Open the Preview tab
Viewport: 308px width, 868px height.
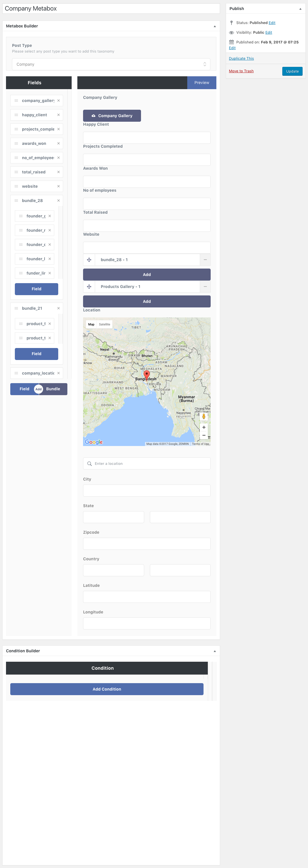[x=202, y=83]
